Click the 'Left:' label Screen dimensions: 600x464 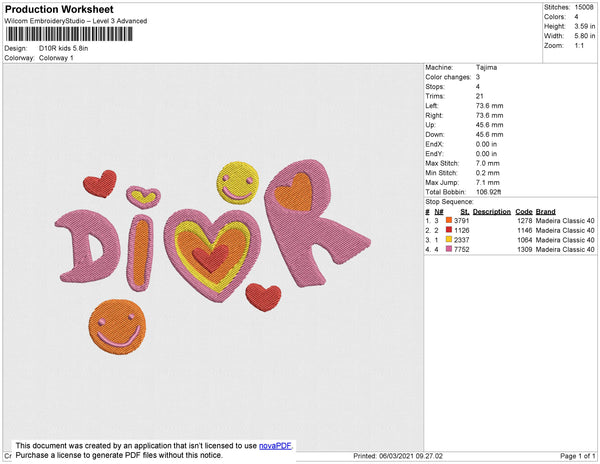[x=432, y=106]
